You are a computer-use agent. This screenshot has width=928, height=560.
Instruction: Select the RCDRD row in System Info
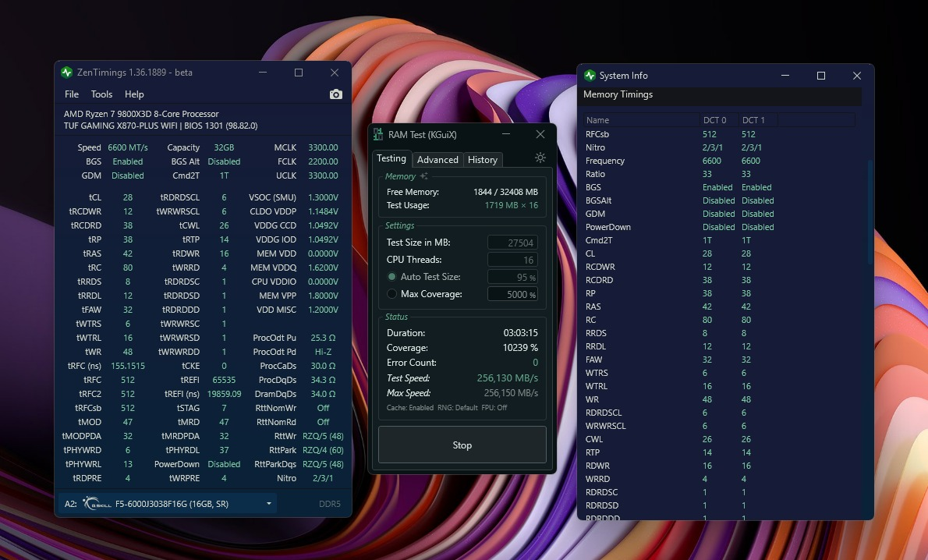(719, 280)
